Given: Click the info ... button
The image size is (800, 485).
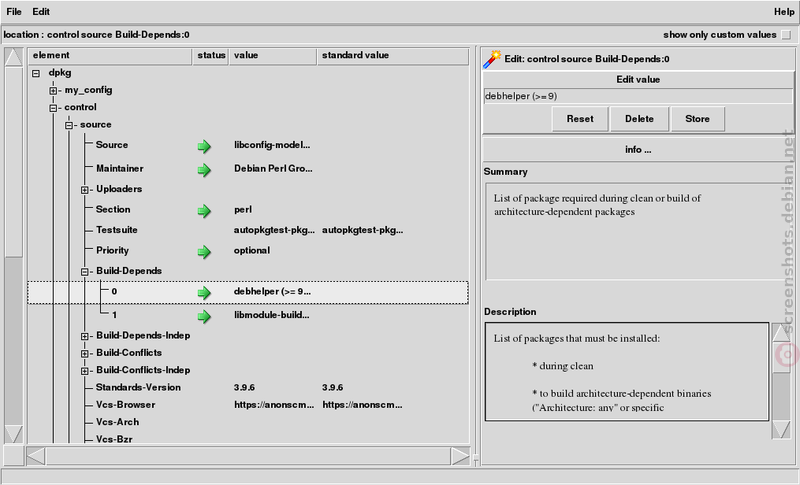Looking at the screenshot, I should [x=638, y=149].
